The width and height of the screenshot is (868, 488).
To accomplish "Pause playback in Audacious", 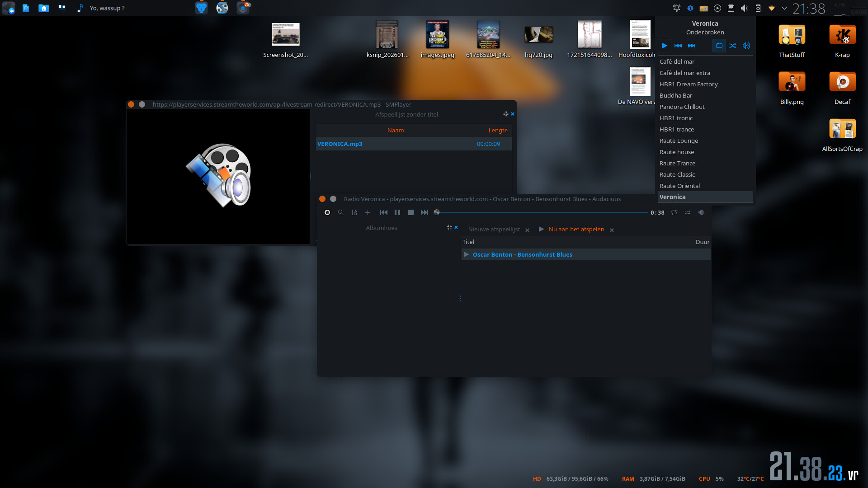I will pyautogui.click(x=397, y=212).
